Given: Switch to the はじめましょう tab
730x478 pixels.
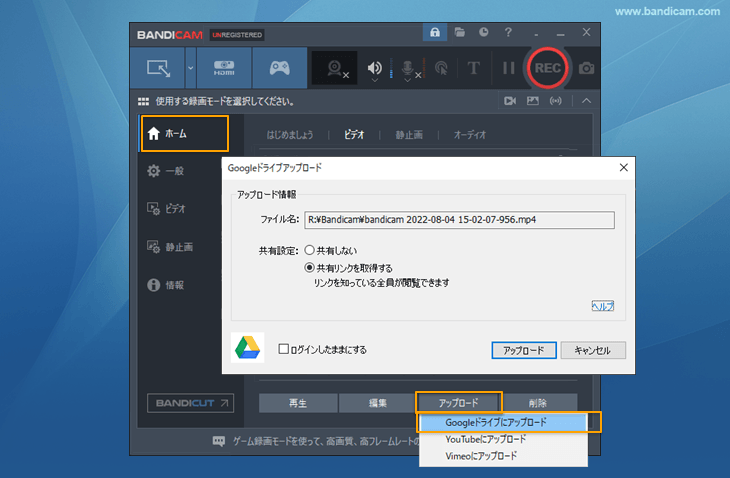Looking at the screenshot, I should [x=290, y=135].
